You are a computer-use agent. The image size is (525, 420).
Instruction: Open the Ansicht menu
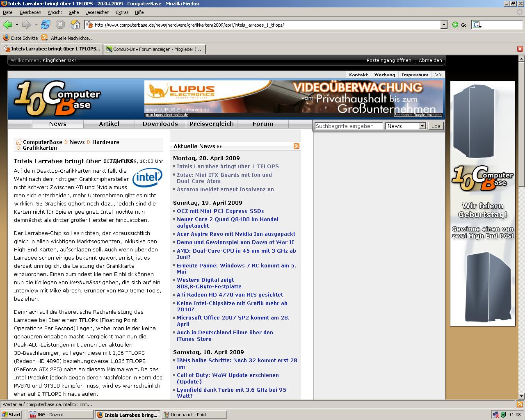click(x=55, y=12)
